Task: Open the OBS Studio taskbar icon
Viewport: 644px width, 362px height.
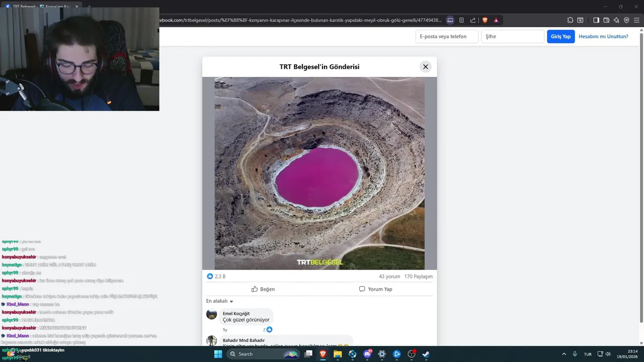Action: pos(412,354)
